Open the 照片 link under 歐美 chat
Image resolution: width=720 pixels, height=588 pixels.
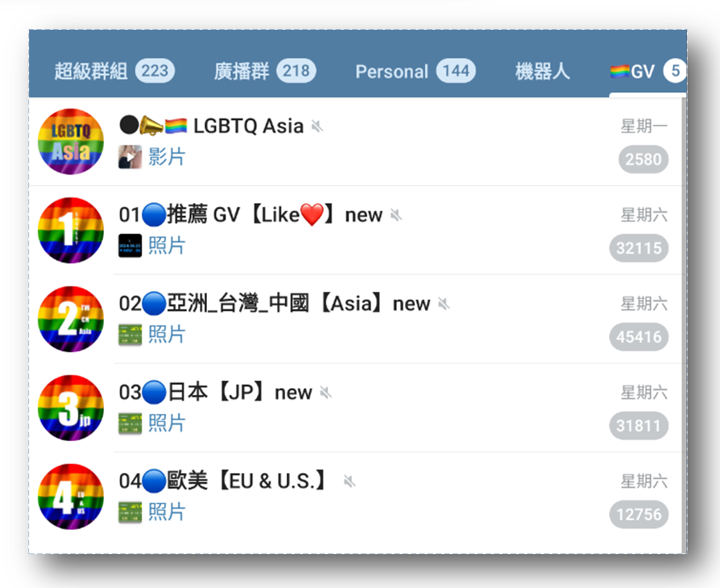(167, 512)
